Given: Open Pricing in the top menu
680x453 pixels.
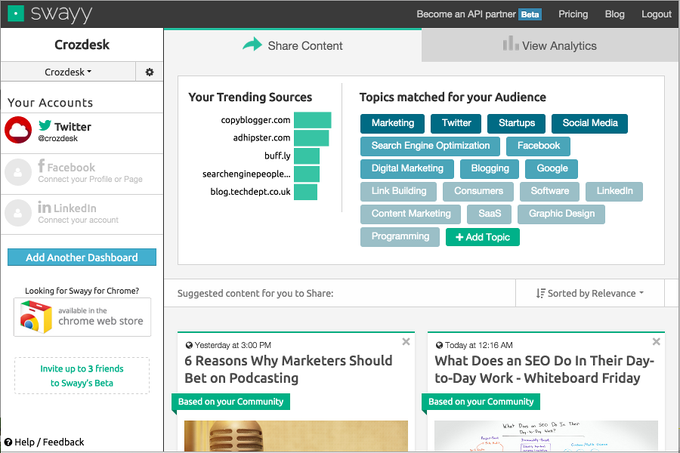Looking at the screenshot, I should point(573,15).
